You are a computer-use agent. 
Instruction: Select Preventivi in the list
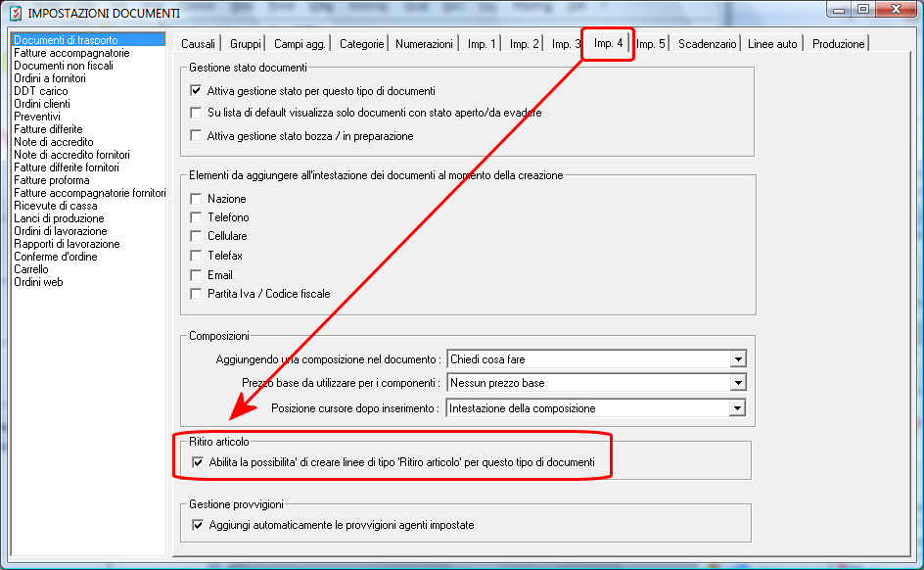pyautogui.click(x=88, y=117)
